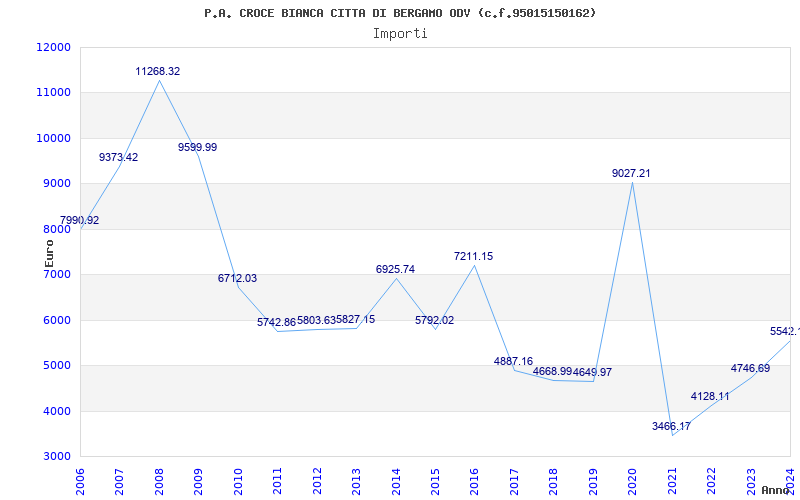800x500 pixels.
Task: Click the 2017 x-axis year label
Action: click(514, 481)
